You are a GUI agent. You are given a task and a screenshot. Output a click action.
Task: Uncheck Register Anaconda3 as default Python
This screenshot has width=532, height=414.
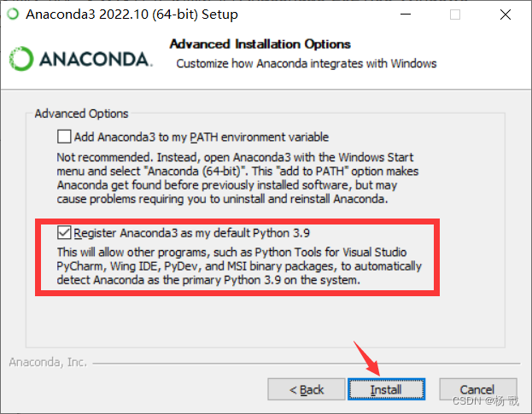64,232
